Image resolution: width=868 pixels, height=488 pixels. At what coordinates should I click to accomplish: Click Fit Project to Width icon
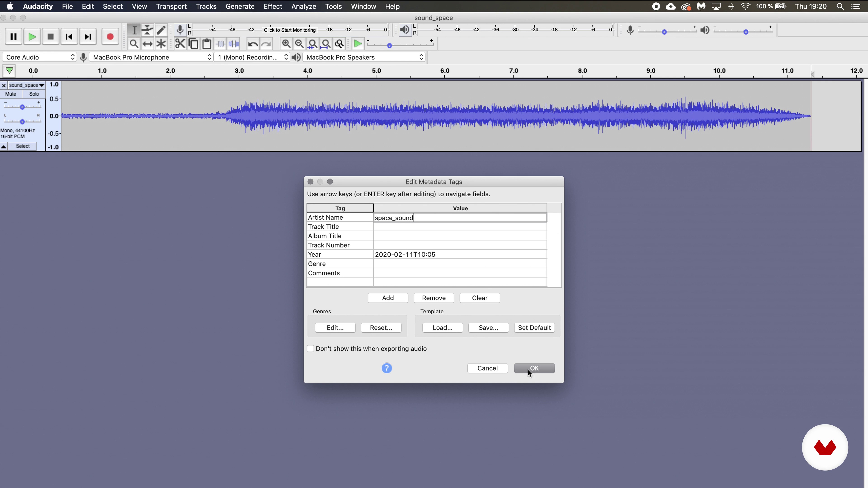point(326,44)
